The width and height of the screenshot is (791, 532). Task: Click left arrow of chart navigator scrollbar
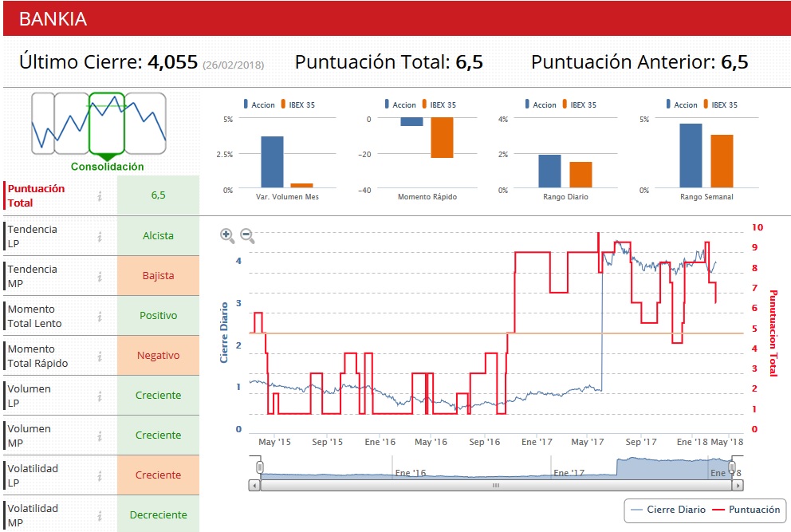pyautogui.click(x=254, y=486)
